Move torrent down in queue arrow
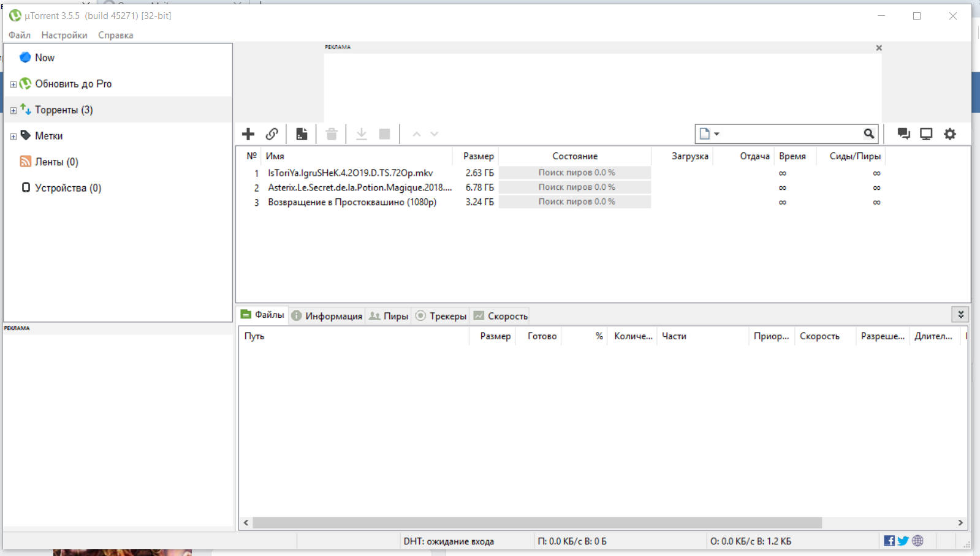980x556 pixels. [x=435, y=134]
